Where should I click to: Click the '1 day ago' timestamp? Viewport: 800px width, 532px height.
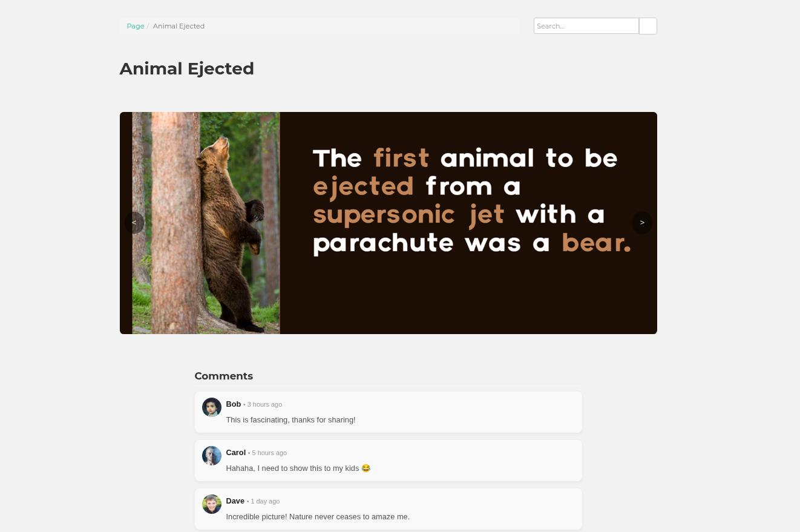pos(265,501)
